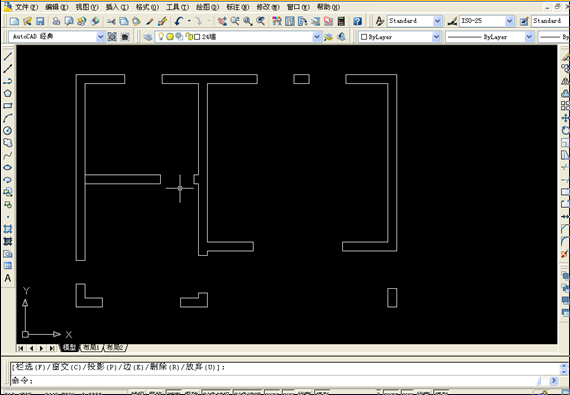The height and width of the screenshot is (395, 570).
Task: Start Zoom Realtime tool
Action: 235,21
